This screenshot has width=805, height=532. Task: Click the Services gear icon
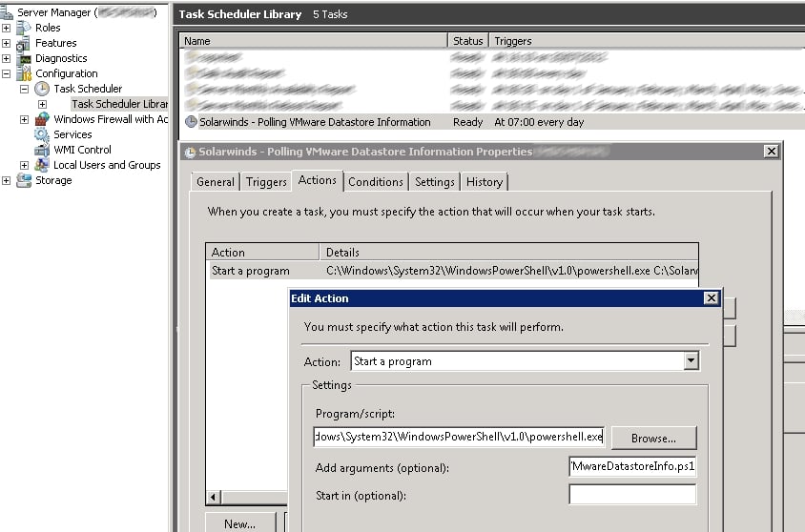42,134
